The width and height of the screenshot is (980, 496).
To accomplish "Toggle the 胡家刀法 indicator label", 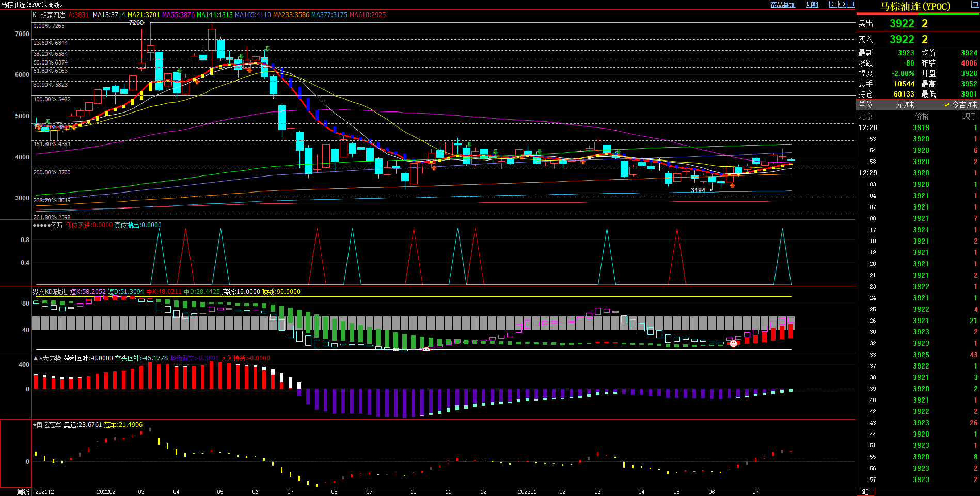I will click(x=53, y=15).
